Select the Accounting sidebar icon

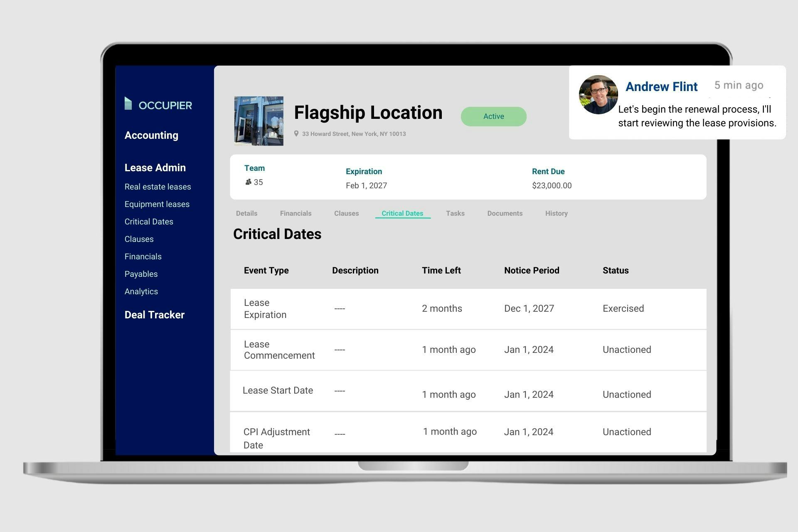coord(152,135)
